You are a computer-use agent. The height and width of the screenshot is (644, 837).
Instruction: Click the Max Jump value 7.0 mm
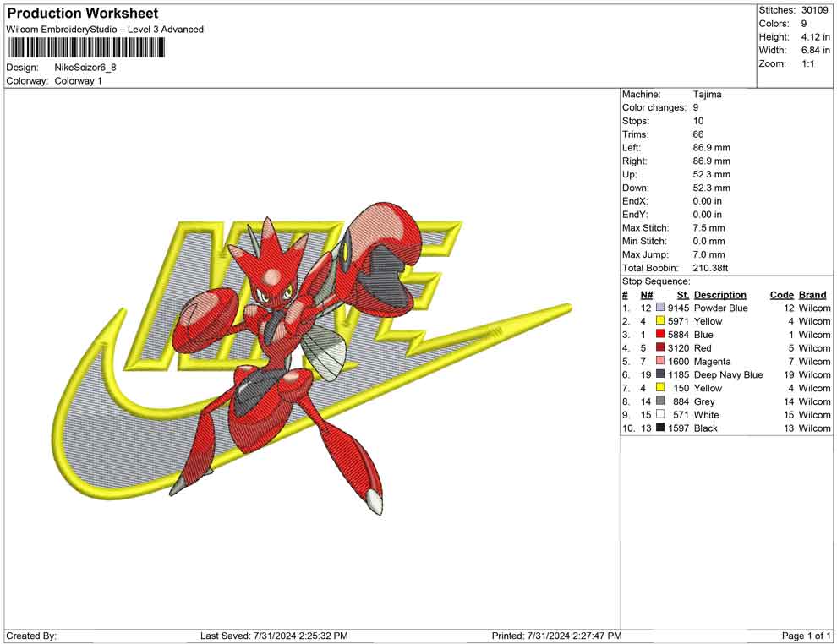pos(708,254)
